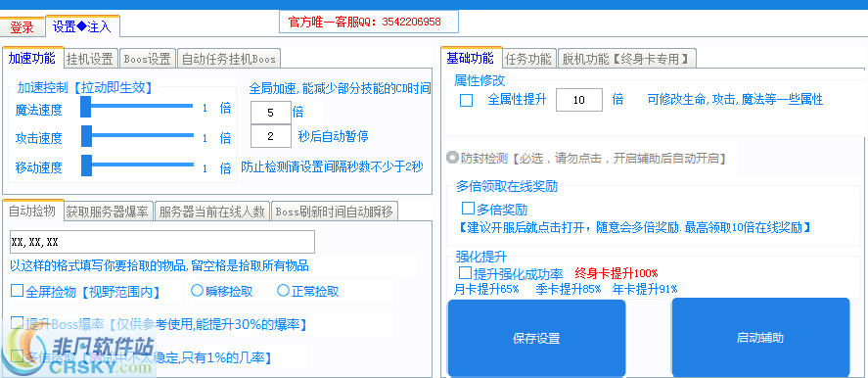Select the 瞬移捡取 radio button
868x378 pixels.
[197, 290]
